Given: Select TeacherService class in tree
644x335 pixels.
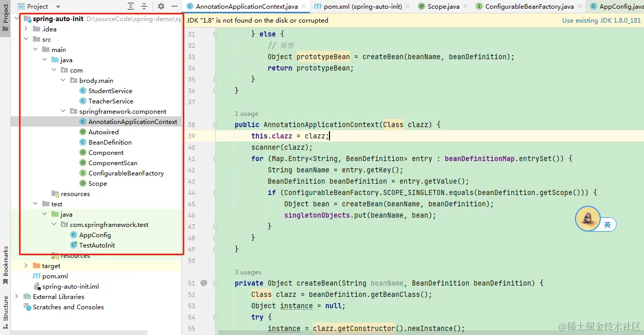Looking at the screenshot, I should click(x=111, y=101).
